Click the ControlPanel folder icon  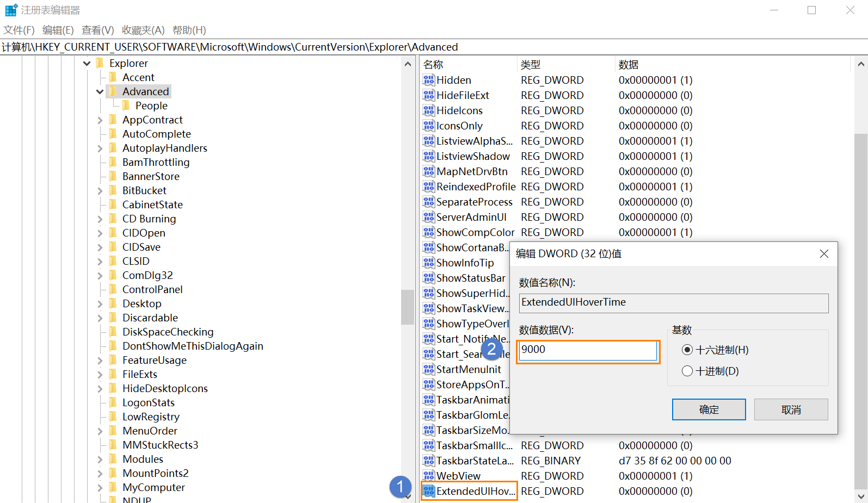coord(113,289)
